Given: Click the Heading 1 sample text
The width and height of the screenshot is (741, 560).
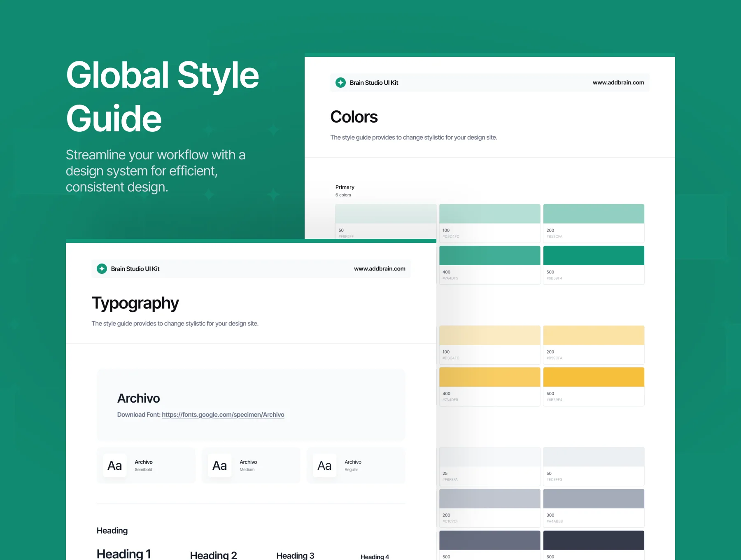Looking at the screenshot, I should pos(123,554).
